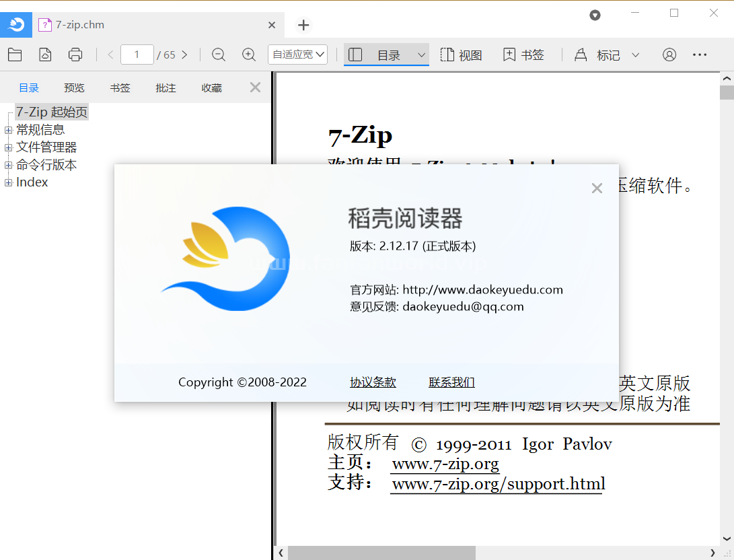
Task: Expand the 命令行版本 tree node
Action: coord(9,166)
